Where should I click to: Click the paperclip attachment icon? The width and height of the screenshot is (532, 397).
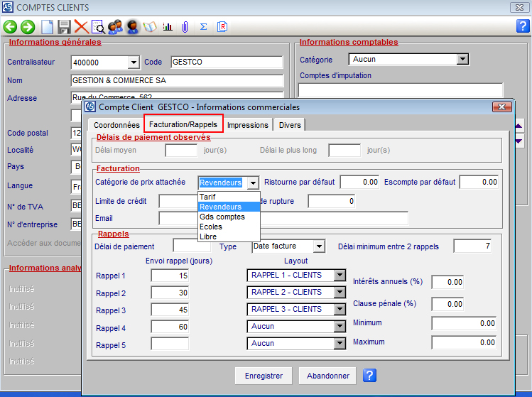click(185, 27)
